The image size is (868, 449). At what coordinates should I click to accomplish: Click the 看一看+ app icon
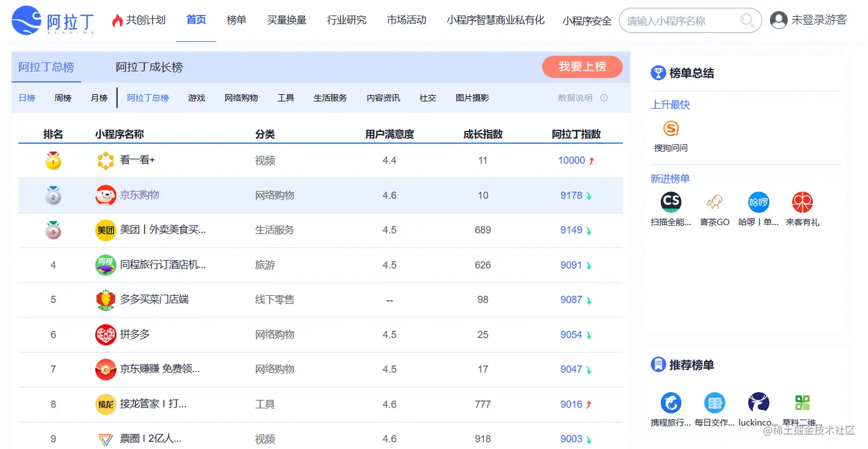point(106,161)
